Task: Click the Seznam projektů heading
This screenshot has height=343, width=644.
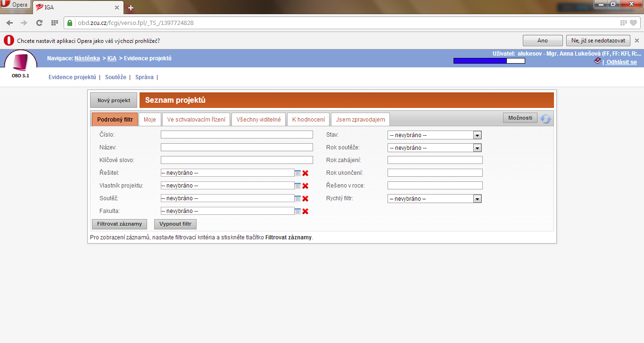Action: [x=175, y=100]
